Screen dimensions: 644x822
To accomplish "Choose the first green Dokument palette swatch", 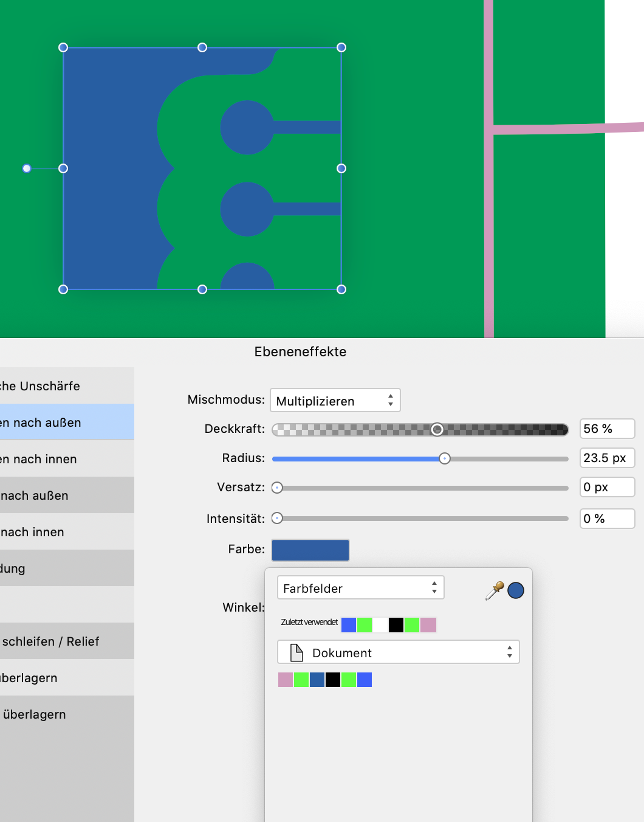I will 301,680.
